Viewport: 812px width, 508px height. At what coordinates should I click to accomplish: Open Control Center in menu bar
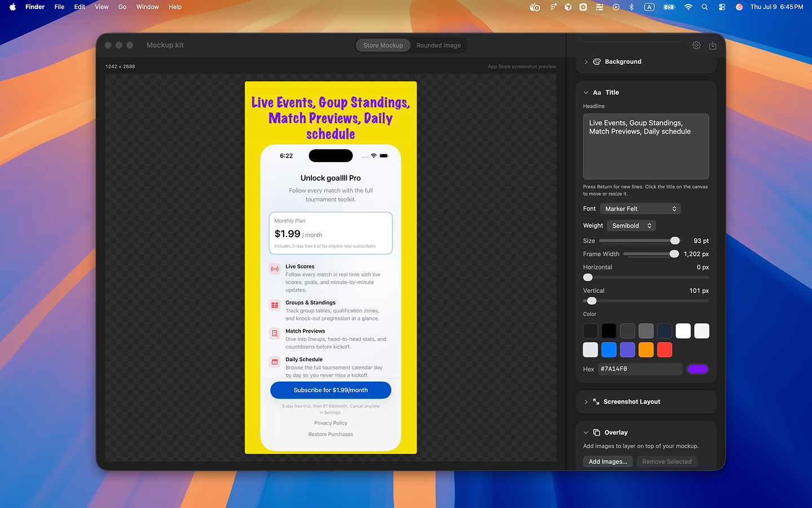[x=722, y=7]
